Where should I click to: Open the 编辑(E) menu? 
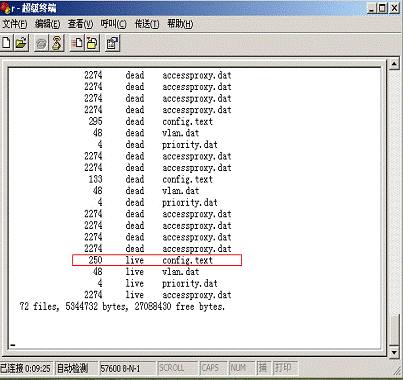48,24
